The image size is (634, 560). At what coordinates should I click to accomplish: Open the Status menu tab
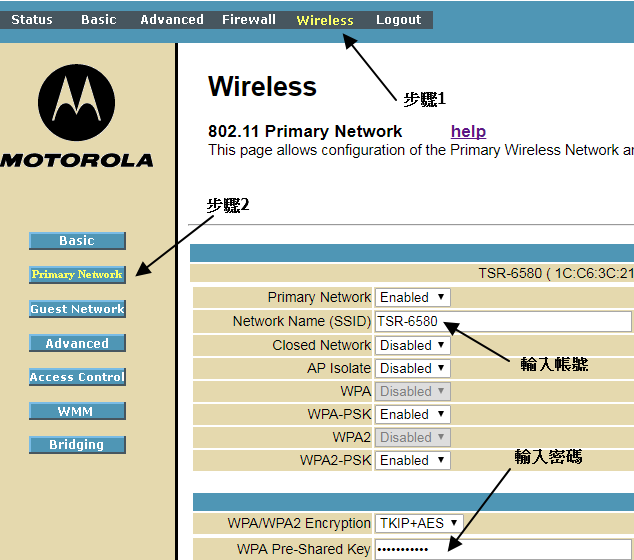[32, 20]
